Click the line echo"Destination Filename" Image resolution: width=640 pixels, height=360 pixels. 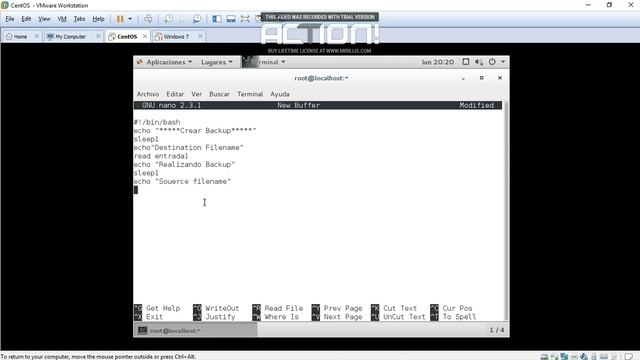coord(189,147)
